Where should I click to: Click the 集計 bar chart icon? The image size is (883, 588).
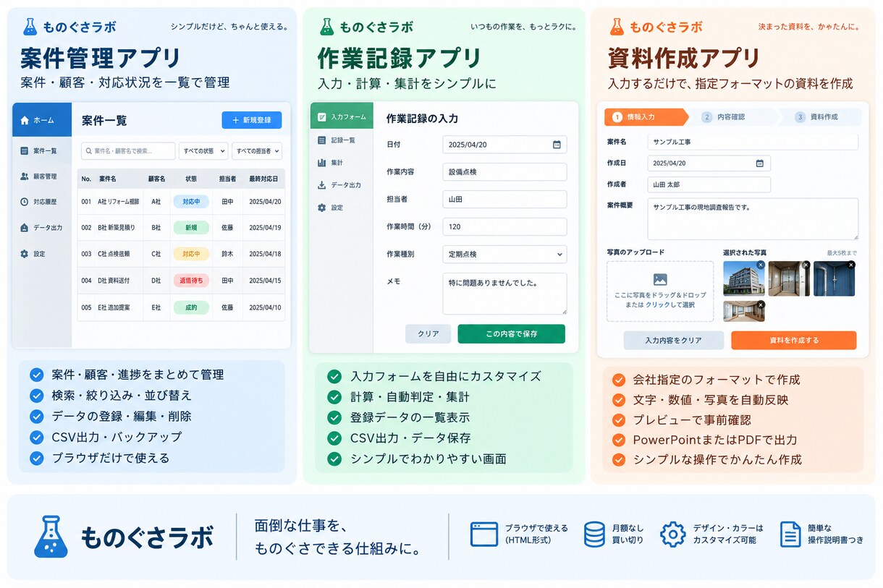coord(322,163)
